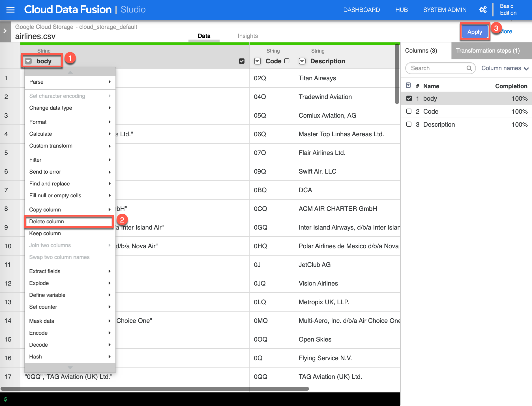Click the horizontal scrollbar under the data table
This screenshot has height=406, width=532.
(x=155, y=389)
